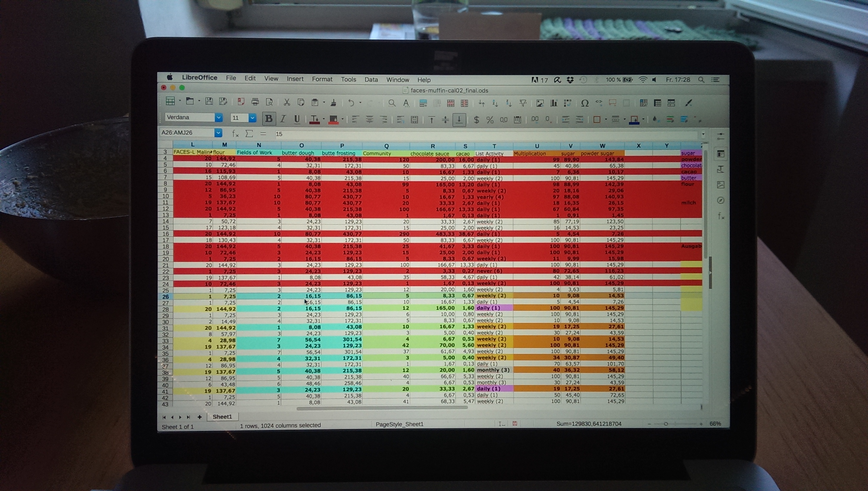This screenshot has height=491, width=868.
Task: Click the Print icon
Action: [255, 101]
